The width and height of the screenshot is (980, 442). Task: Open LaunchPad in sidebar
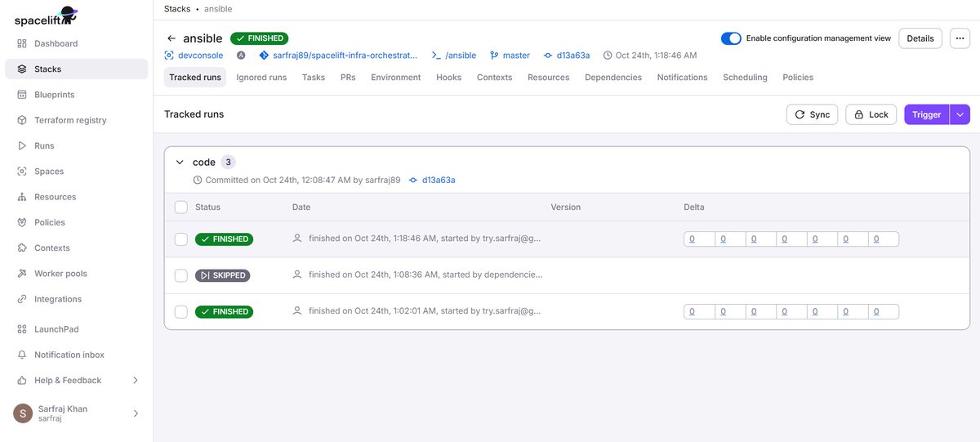tap(76, 329)
